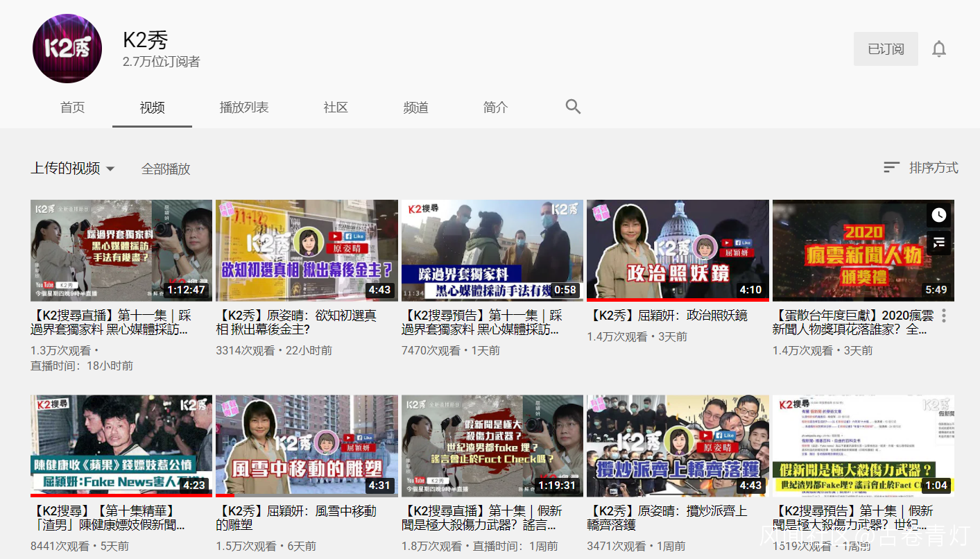Viewport: 980px width, 559px height.
Task: Click the red progress bar under 風雪中移動的雕塑
Action: pos(225,496)
